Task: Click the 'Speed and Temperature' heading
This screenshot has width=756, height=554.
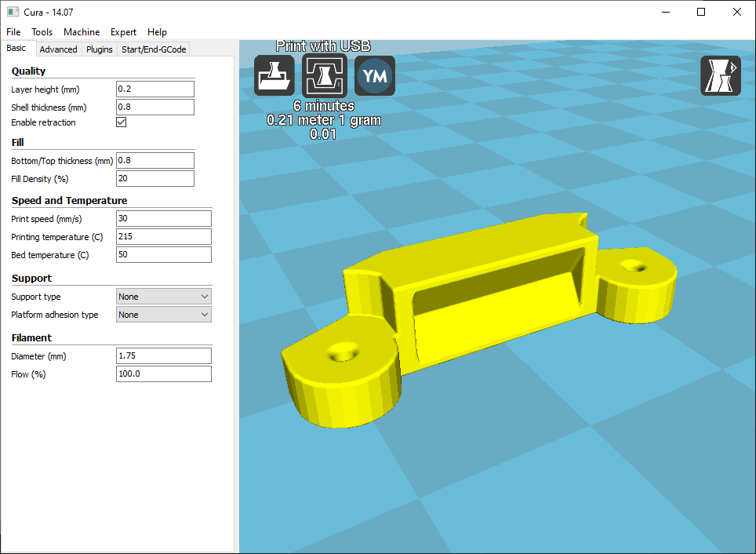Action: coord(70,200)
